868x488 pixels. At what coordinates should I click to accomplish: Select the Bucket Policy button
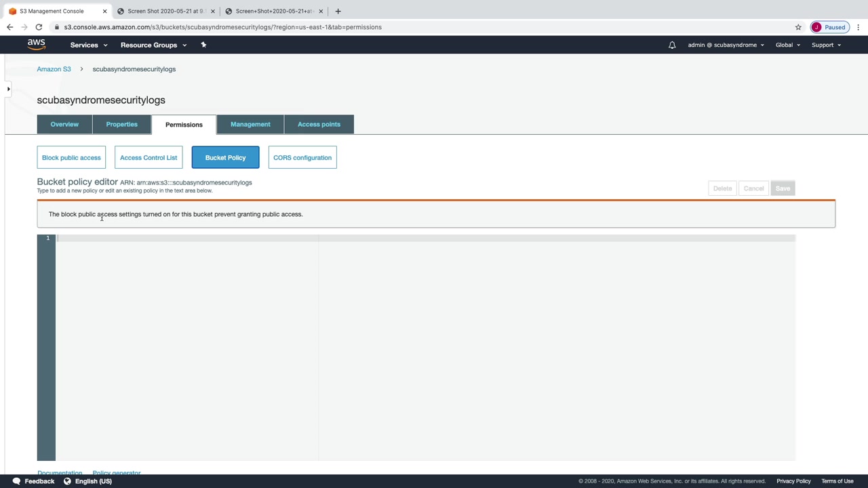(225, 158)
